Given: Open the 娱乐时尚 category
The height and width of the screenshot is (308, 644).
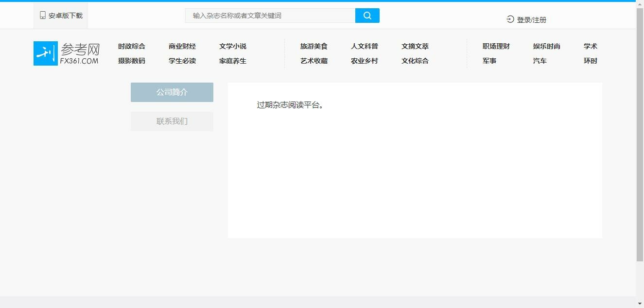Looking at the screenshot, I should (x=547, y=47).
